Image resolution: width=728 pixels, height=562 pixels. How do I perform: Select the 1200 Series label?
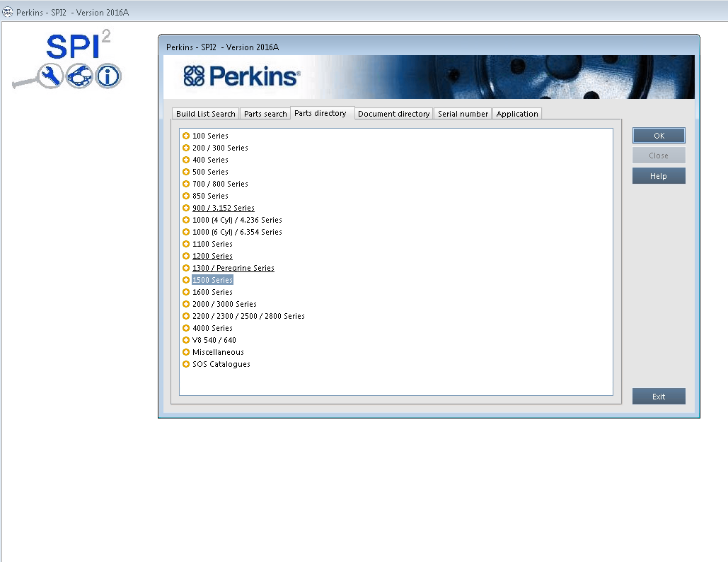click(213, 256)
